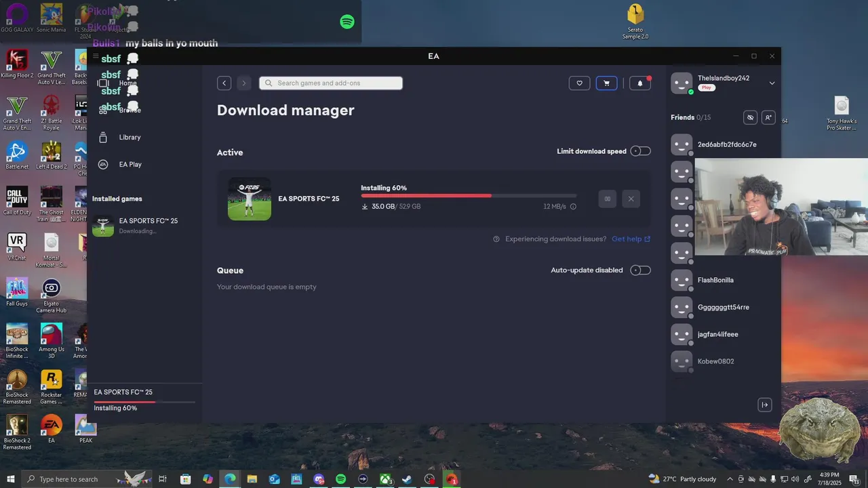
Task: Open the Fall Guys desktop shortcut
Action: click(x=17, y=292)
